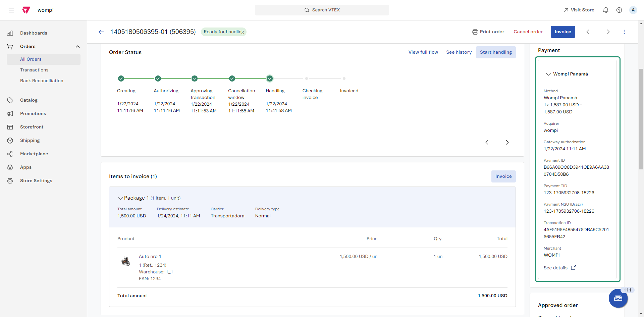Viewport: 644px width, 317px height.
Task: Click the back arrow beside order number
Action: pos(101,32)
